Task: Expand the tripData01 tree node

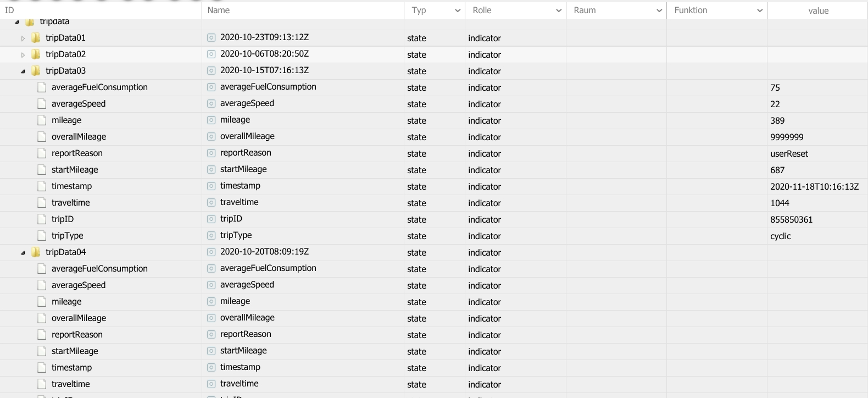Action: (x=23, y=38)
